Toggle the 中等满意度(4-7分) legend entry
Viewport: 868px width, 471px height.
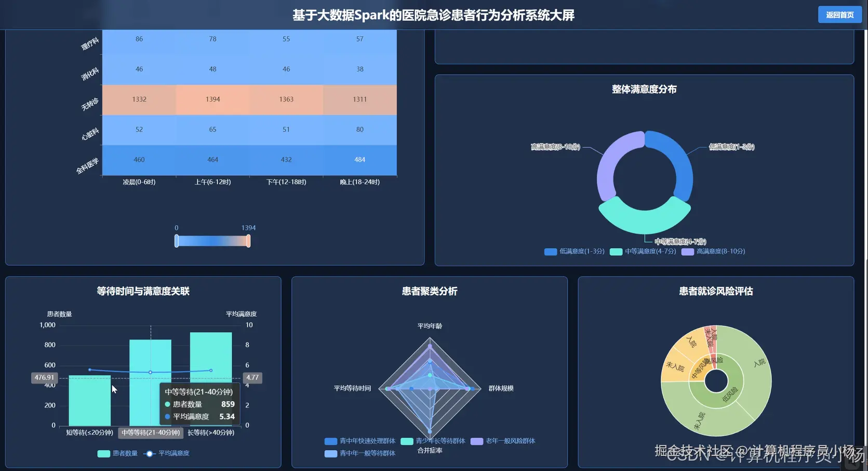pyautogui.click(x=616, y=252)
